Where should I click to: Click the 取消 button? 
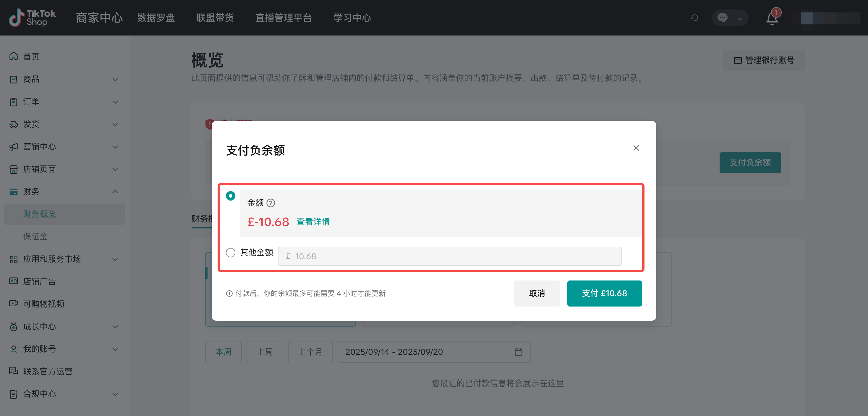tap(537, 293)
